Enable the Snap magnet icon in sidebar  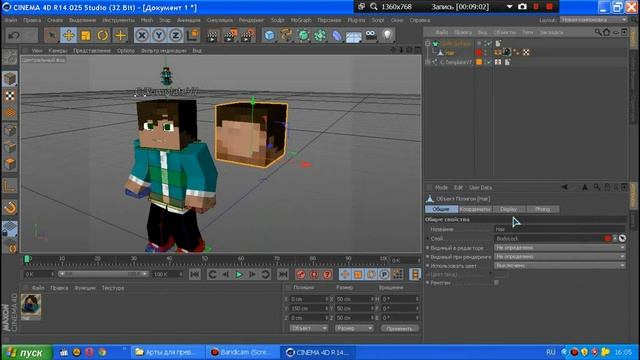click(10, 208)
